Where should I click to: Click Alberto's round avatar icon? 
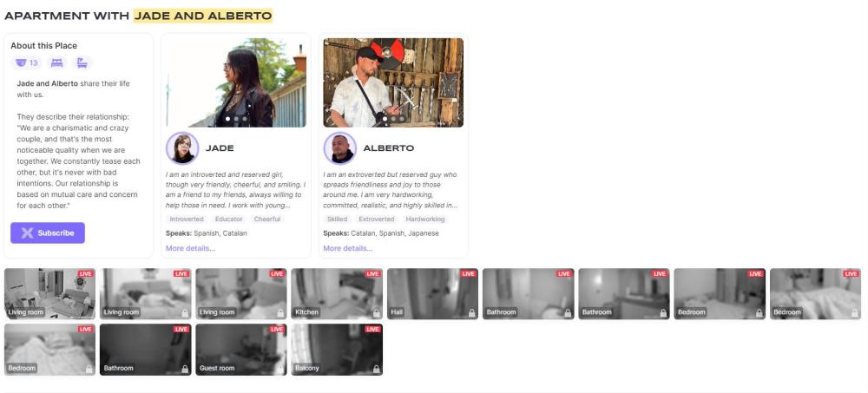coord(339,148)
